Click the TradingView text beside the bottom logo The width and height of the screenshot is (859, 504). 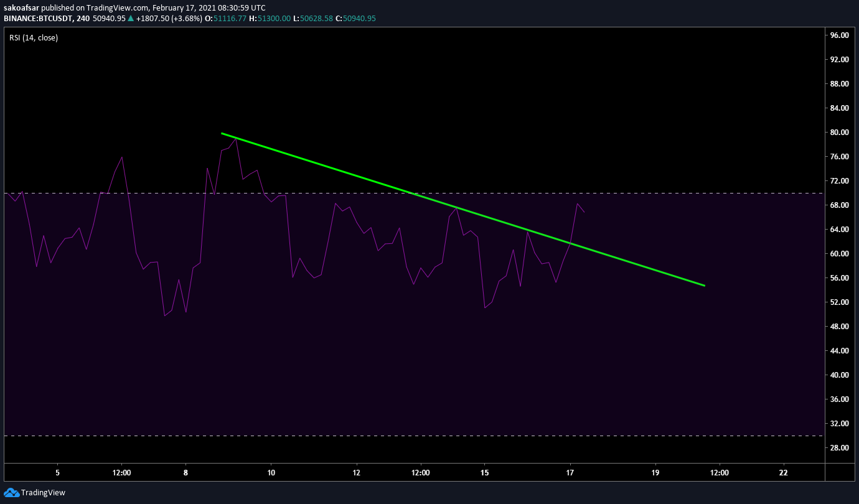pyautogui.click(x=43, y=493)
